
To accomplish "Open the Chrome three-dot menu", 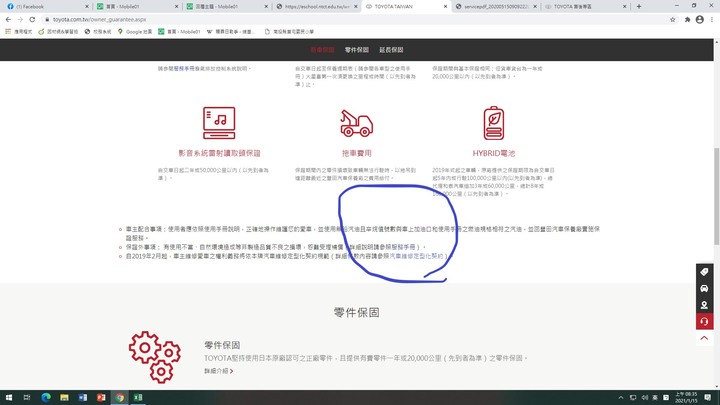I will coord(712,19).
